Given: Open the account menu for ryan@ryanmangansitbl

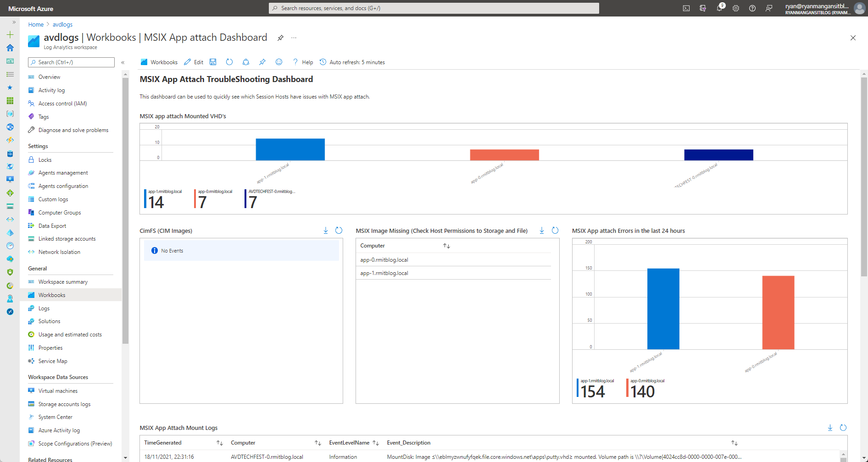Looking at the screenshot, I should [824, 8].
